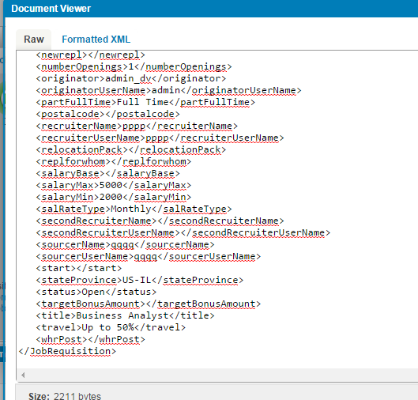The height and width of the screenshot is (400, 418).
Task: Select the stateProvince US-IL line
Action: 139,280
